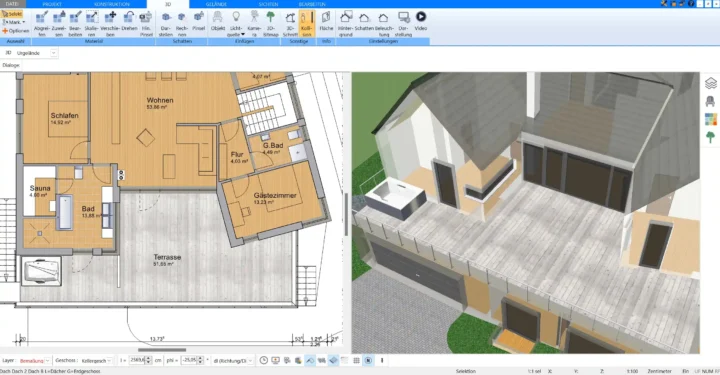
Task: Open the Urgelände dropdown
Action: 54,53
